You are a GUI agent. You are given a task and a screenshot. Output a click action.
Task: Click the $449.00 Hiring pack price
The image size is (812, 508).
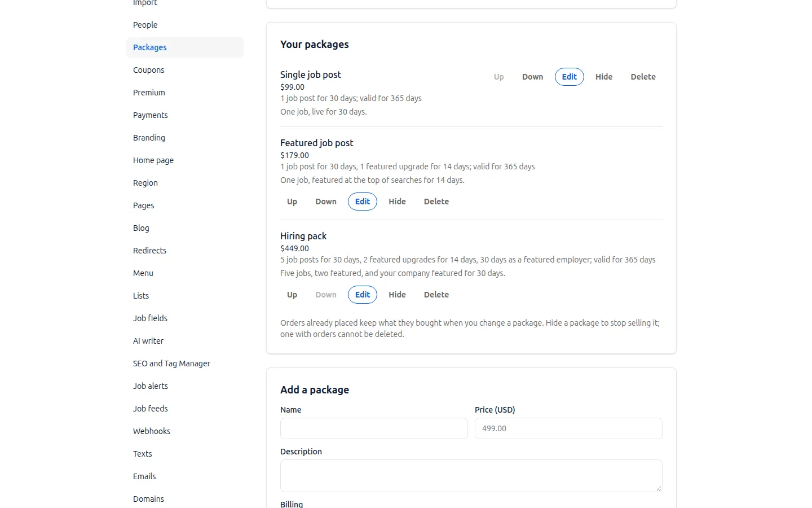294,248
